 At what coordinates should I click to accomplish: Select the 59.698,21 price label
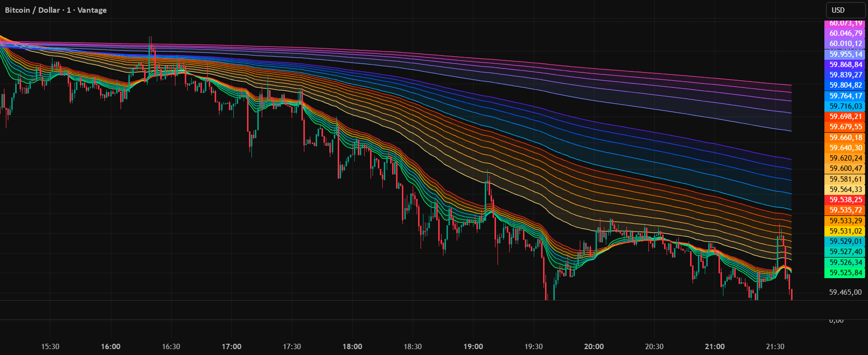point(845,117)
